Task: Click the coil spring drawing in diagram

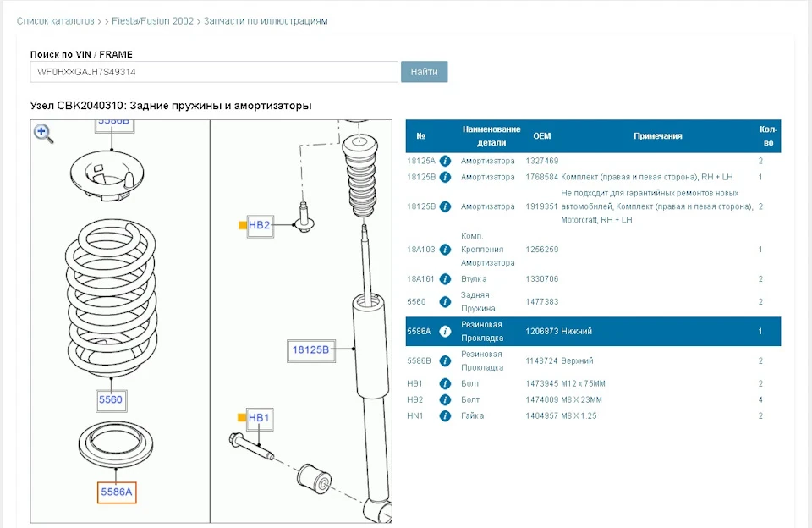Action: click(x=111, y=298)
